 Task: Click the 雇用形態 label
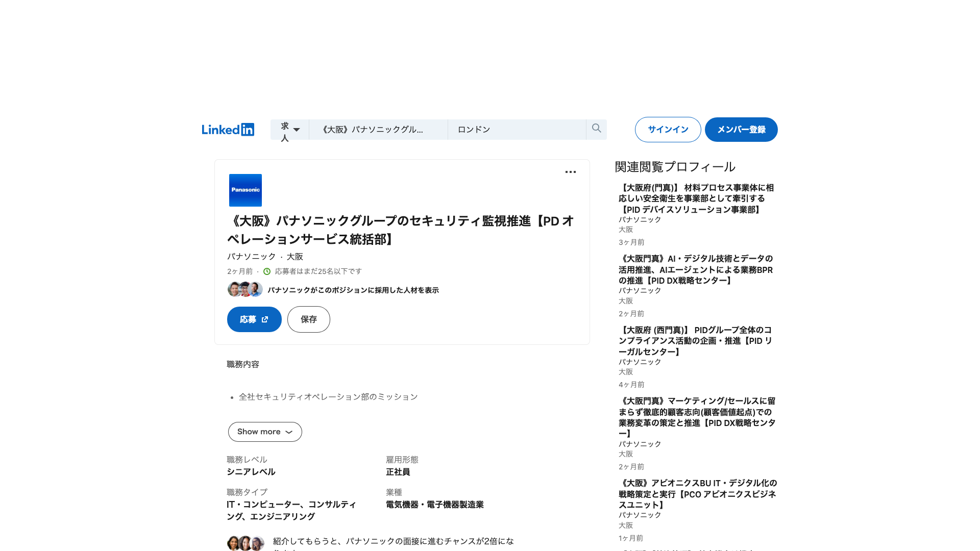click(x=402, y=460)
